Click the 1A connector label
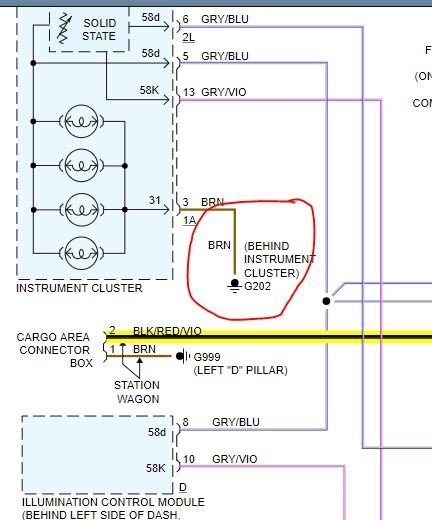Image resolution: width=432 pixels, height=520 pixels. 189,220
